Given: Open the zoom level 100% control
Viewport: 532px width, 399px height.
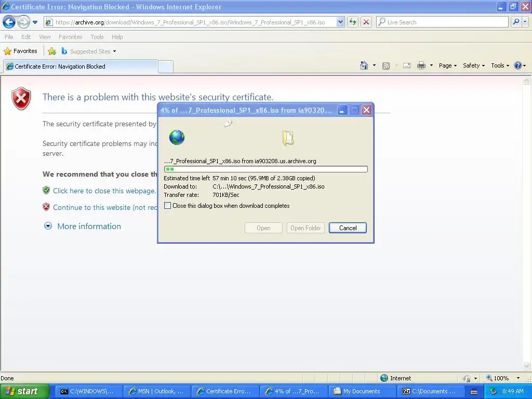Looking at the screenshot, I should (497, 378).
